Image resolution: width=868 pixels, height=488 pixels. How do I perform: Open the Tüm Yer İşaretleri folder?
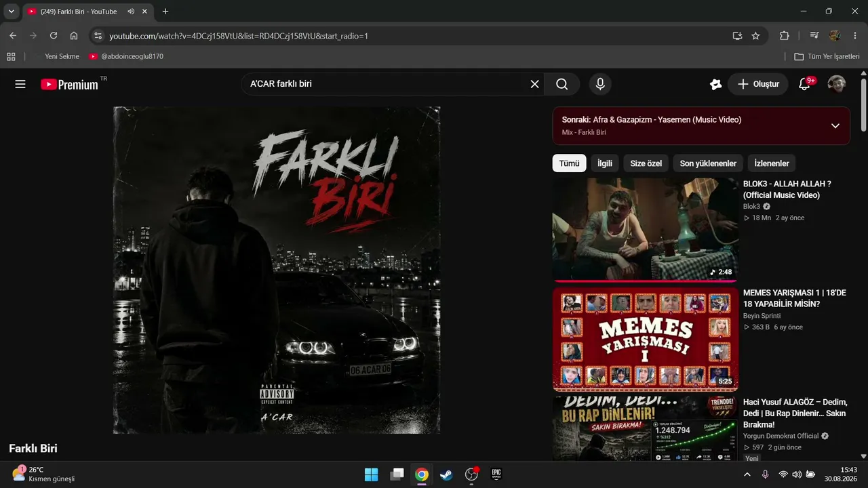[x=827, y=56]
